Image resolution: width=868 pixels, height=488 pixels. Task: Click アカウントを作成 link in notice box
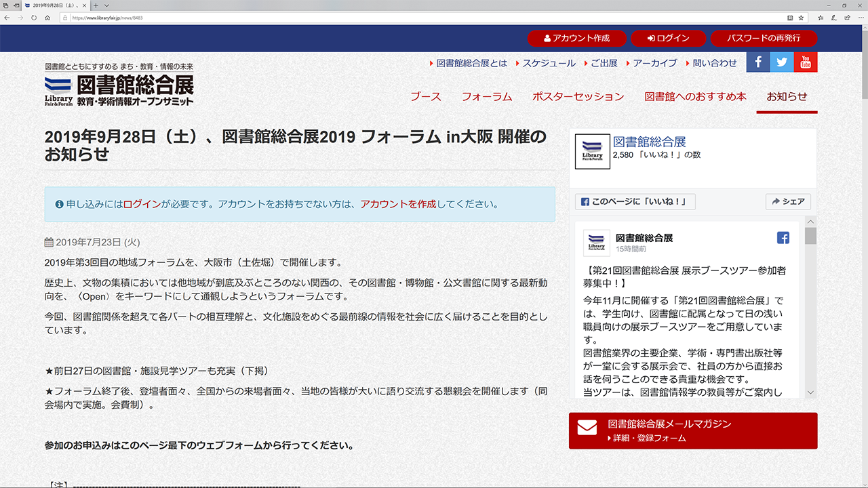[x=399, y=204]
